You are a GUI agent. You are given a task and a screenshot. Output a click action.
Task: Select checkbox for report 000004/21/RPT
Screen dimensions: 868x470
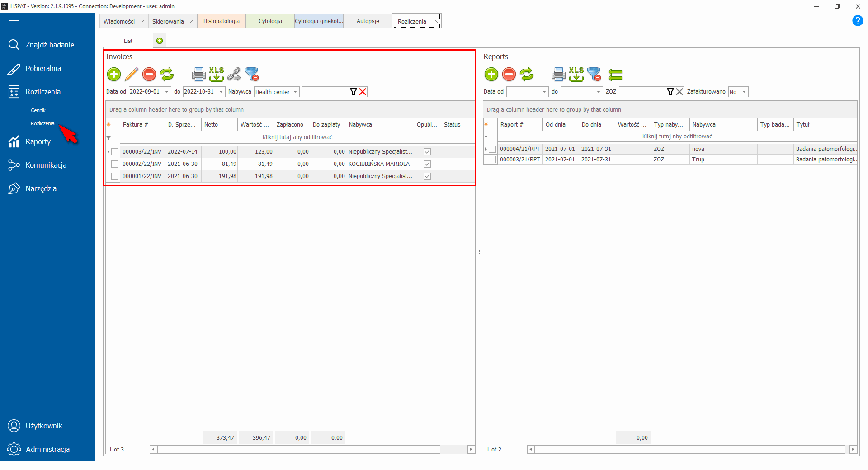(492, 149)
